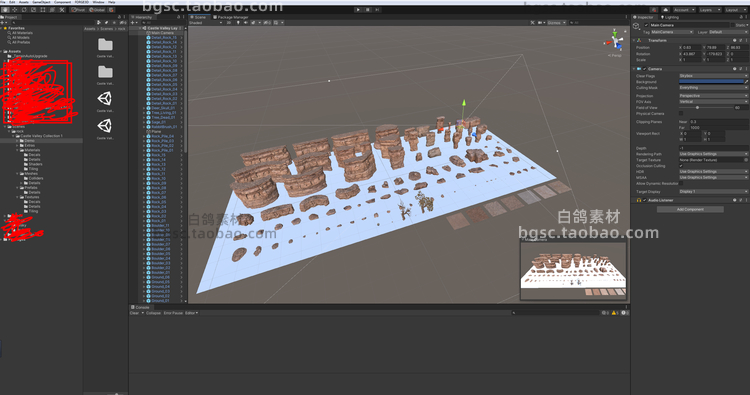The width and height of the screenshot is (750, 395).
Task: Select the Hand tool in the toolbar
Action: tap(5, 10)
